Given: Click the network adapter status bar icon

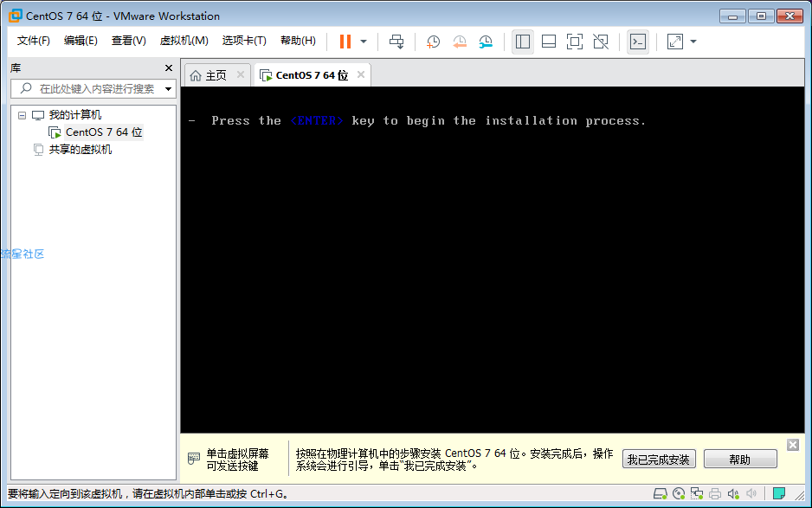Looking at the screenshot, I should [x=697, y=494].
